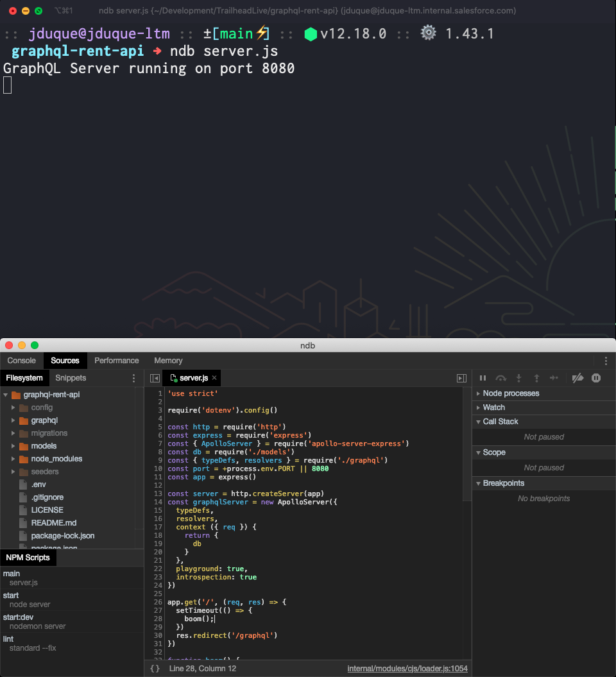Click the Step out of function icon
616x677 pixels.
(536, 378)
